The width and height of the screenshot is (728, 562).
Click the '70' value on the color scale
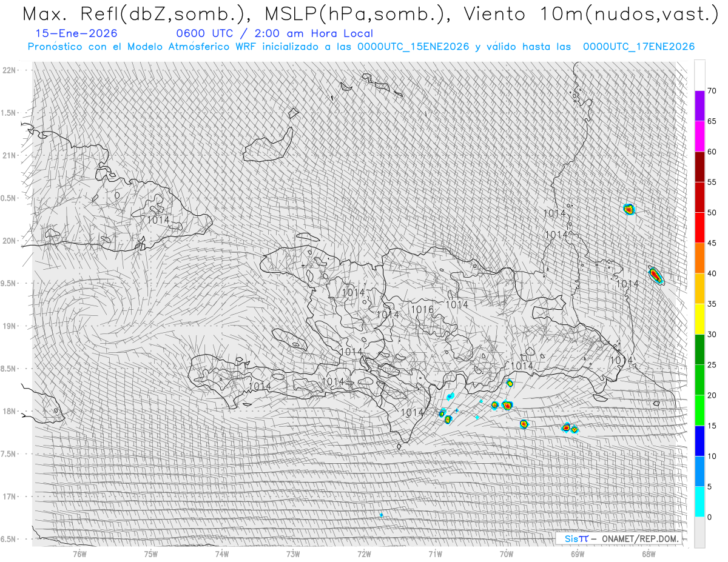coord(712,91)
